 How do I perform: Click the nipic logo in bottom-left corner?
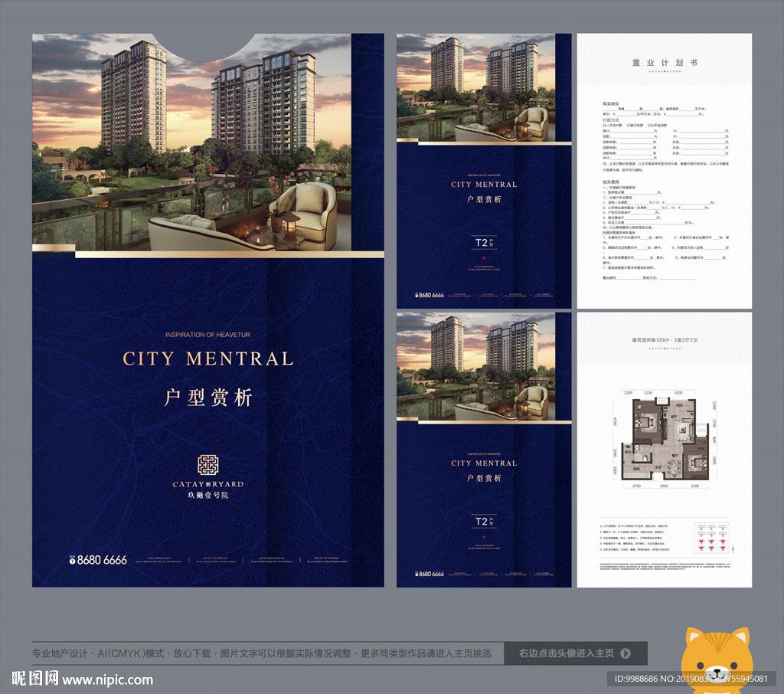coord(35,679)
